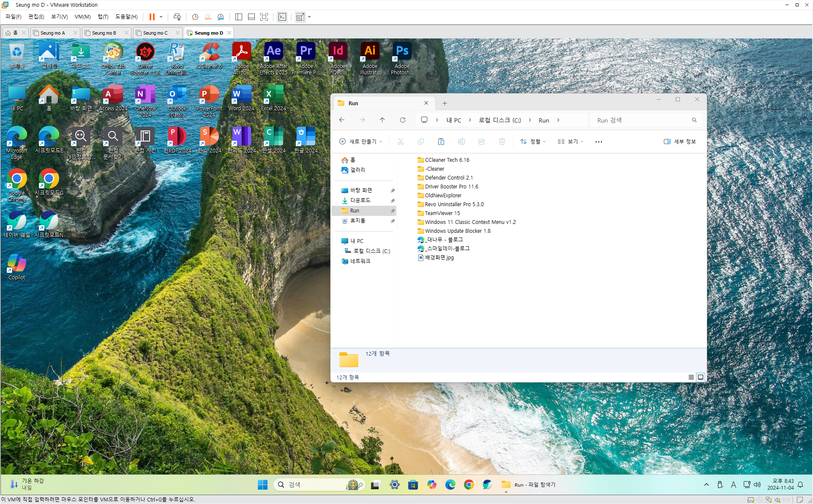Select the Defender Control 2.1 folder
This screenshot has width=813, height=504.
(x=449, y=177)
